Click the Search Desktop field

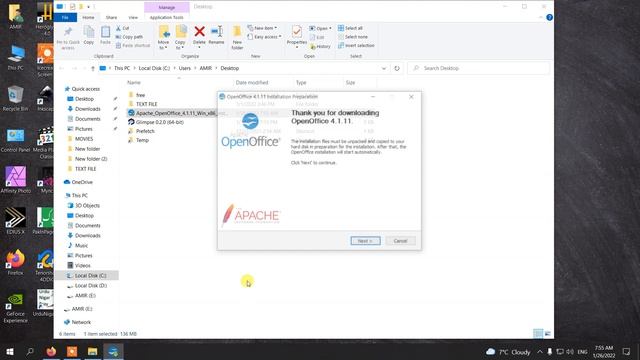(x=478, y=68)
